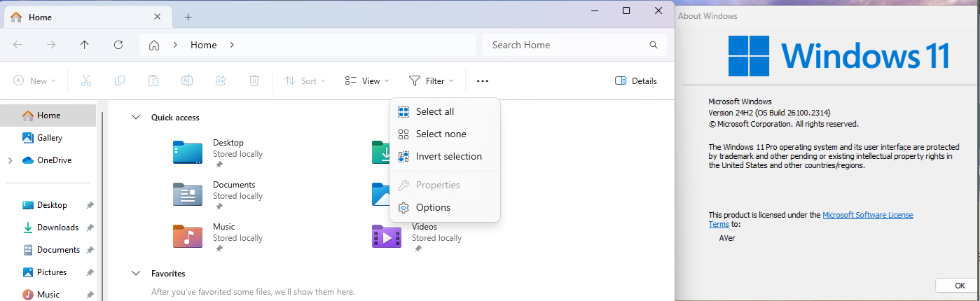Click the Share icon in the toolbar

[221, 81]
